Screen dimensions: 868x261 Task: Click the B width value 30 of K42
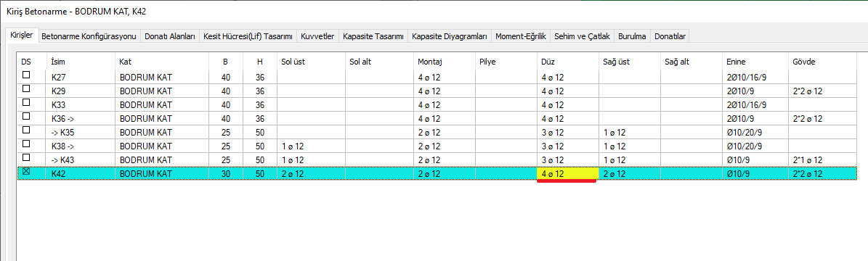click(226, 173)
